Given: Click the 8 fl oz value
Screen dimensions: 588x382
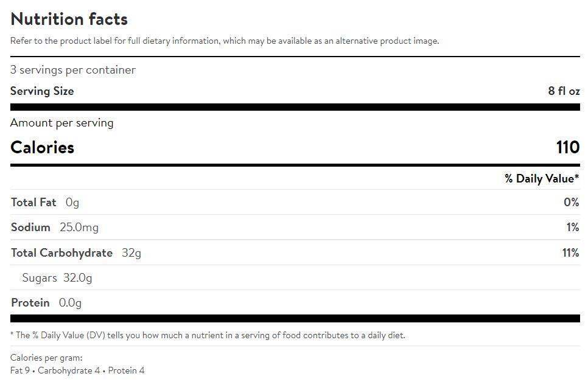Looking at the screenshot, I should point(564,91).
